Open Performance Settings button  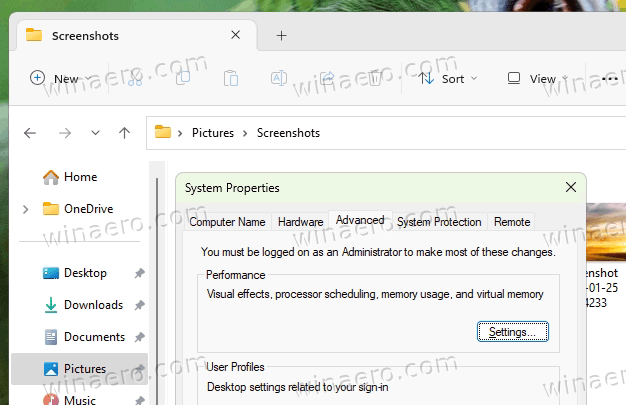coord(513,332)
